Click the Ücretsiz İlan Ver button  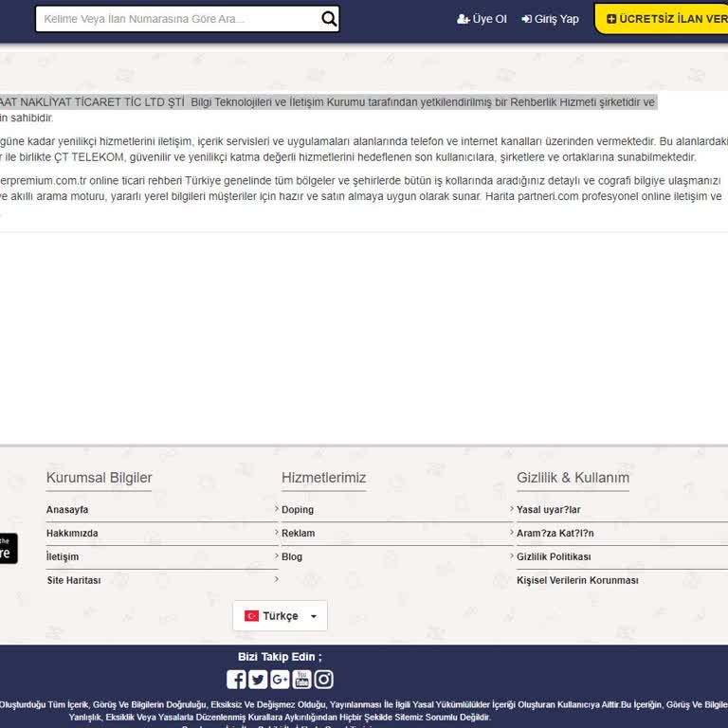662,19
